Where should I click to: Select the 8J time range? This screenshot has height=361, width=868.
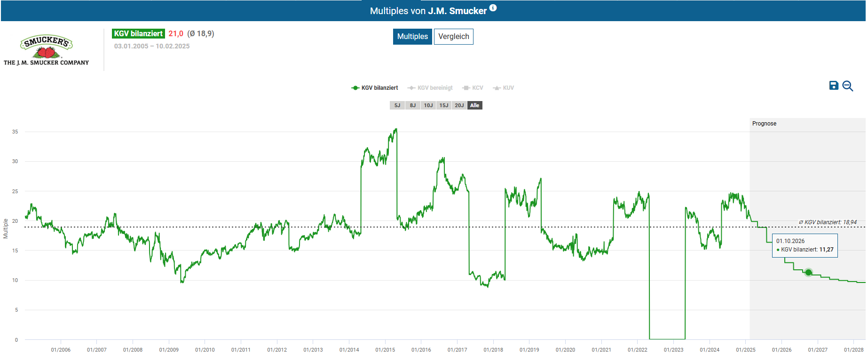click(x=413, y=105)
